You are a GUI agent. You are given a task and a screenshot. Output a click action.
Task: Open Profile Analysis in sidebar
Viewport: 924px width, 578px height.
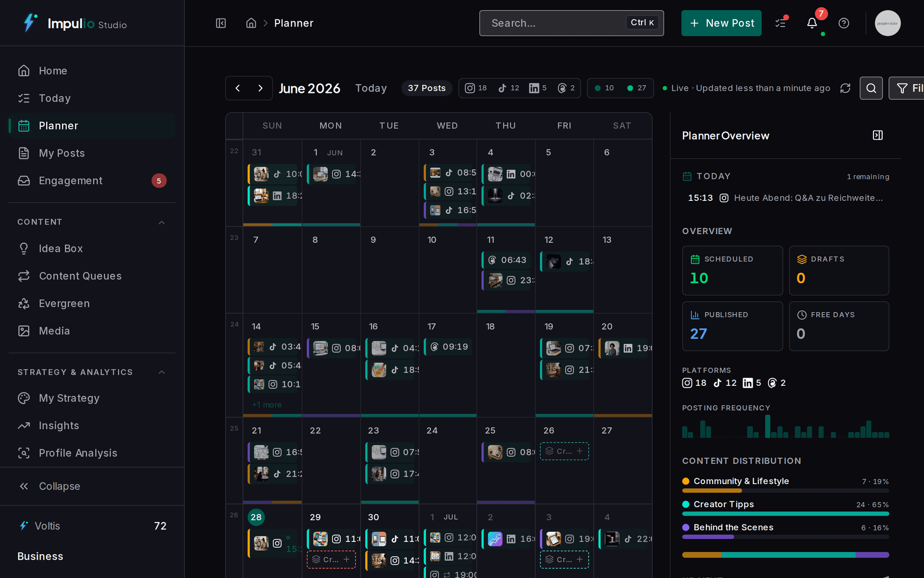pos(92,453)
